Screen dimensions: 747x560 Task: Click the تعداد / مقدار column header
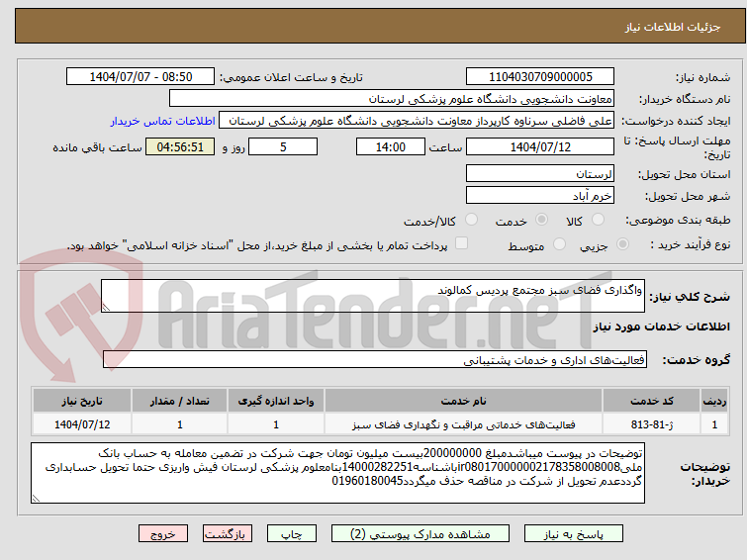pyautogui.click(x=180, y=401)
